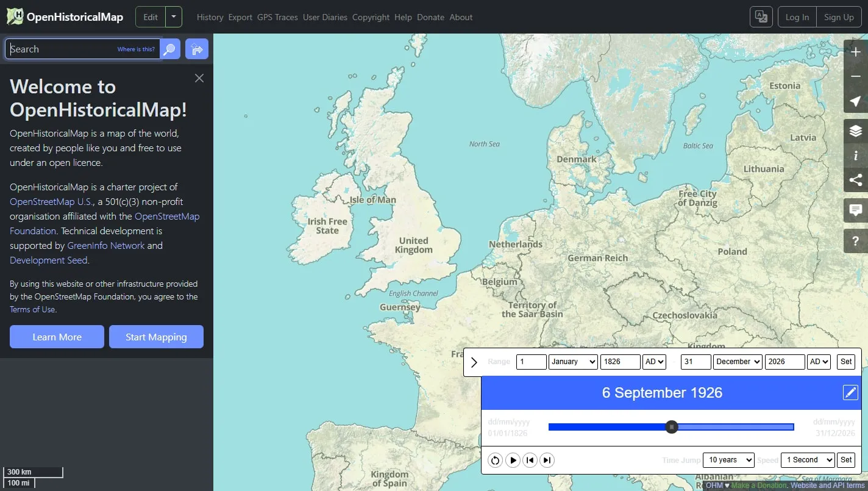The image size is (868, 491).
Task: Open the share panel
Action: pyautogui.click(x=856, y=180)
